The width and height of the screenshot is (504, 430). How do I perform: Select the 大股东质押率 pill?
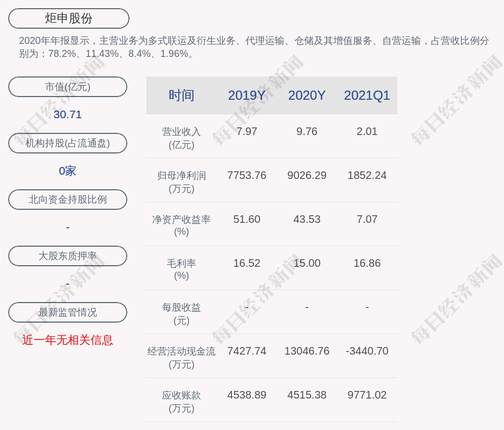click(68, 256)
